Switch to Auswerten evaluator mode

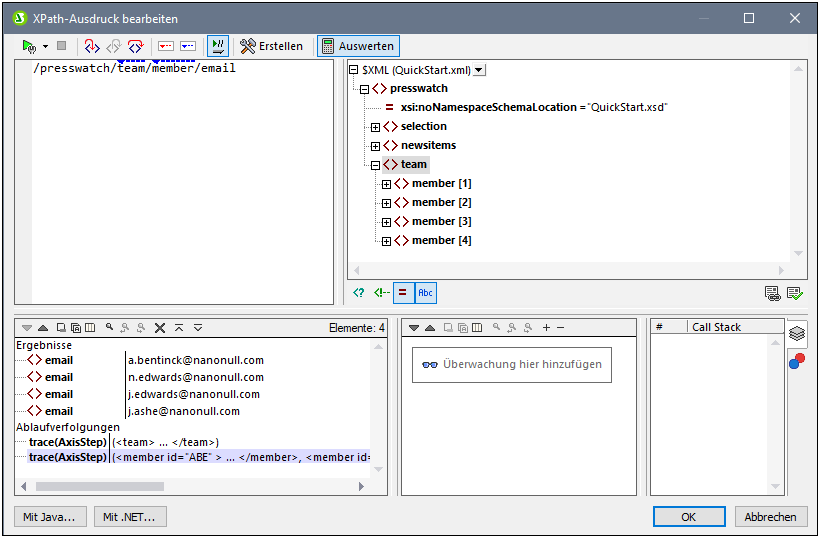pos(359,46)
